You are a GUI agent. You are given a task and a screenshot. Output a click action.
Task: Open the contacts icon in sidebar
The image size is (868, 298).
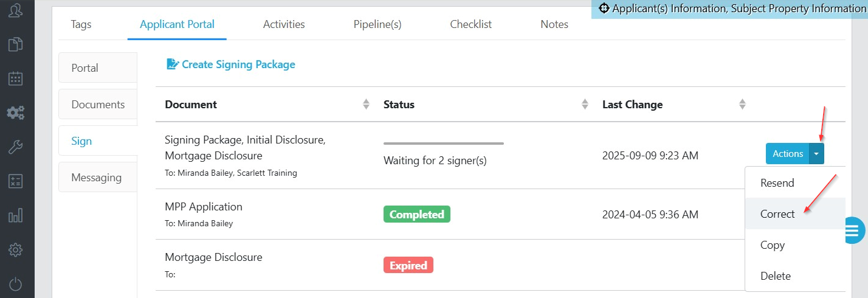tap(16, 10)
